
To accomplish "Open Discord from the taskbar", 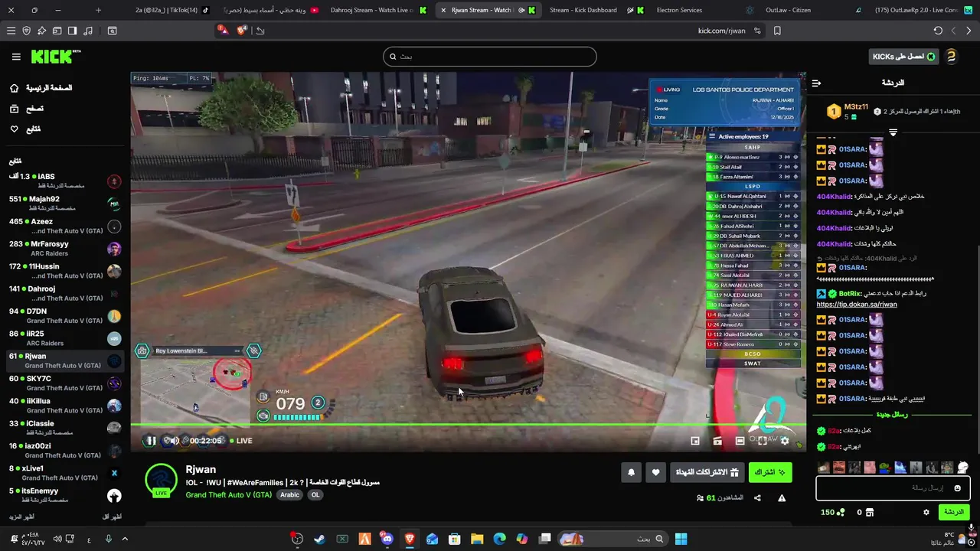I will pos(387,539).
